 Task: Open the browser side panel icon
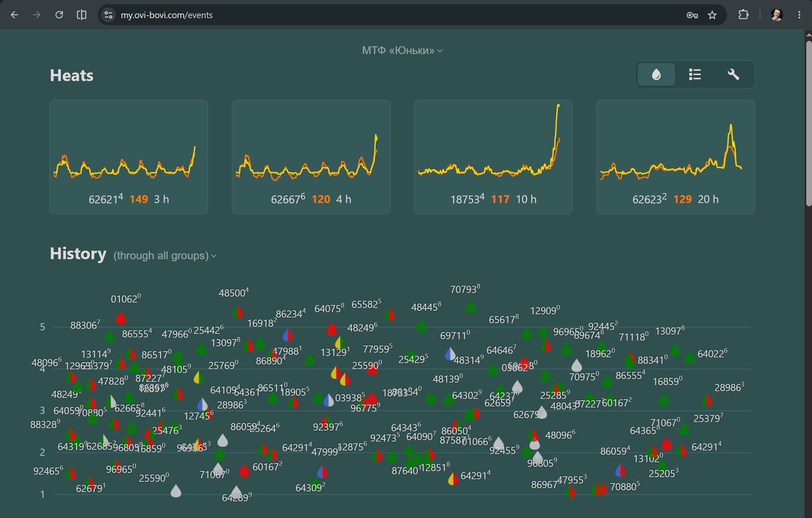[81, 15]
